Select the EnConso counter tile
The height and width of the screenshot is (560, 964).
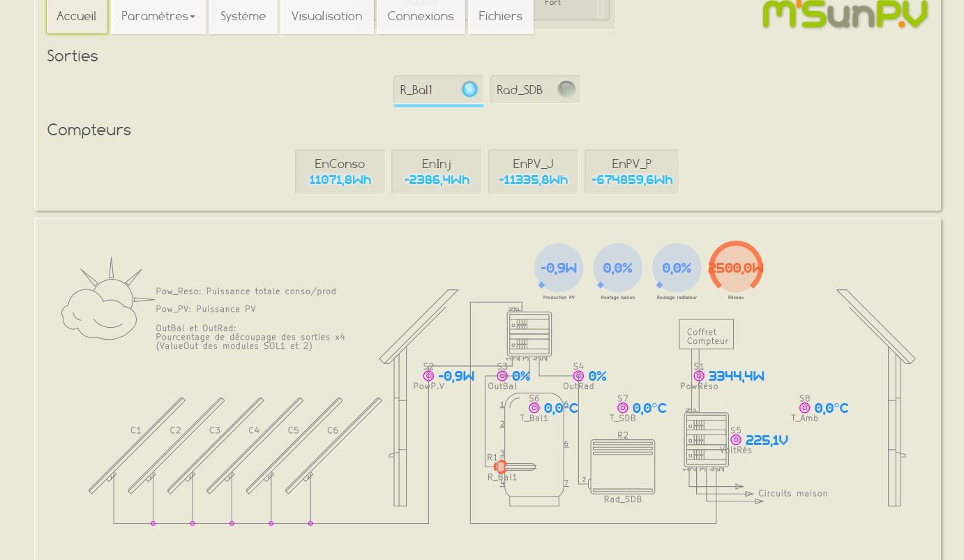340,172
